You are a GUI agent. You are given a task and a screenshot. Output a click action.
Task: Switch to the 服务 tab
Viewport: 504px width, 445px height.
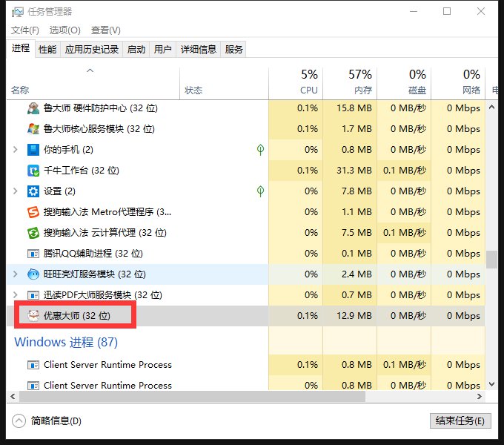pyautogui.click(x=233, y=49)
